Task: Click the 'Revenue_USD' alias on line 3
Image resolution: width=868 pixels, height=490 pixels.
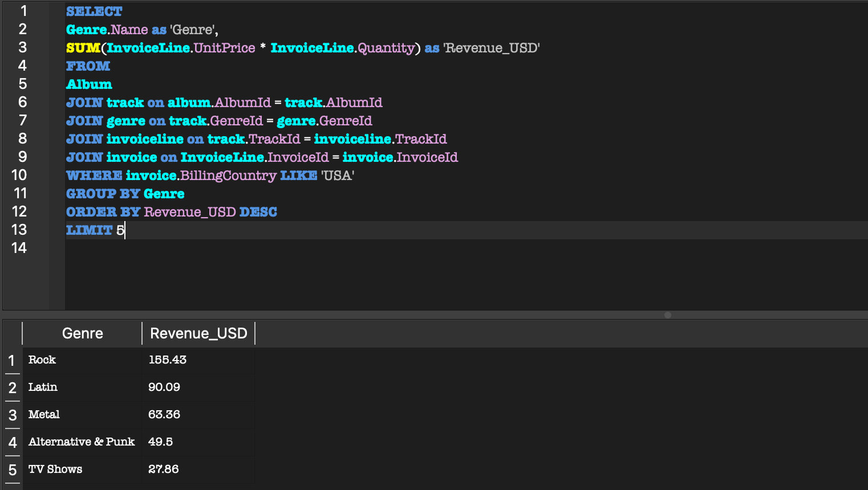Action: pos(492,48)
